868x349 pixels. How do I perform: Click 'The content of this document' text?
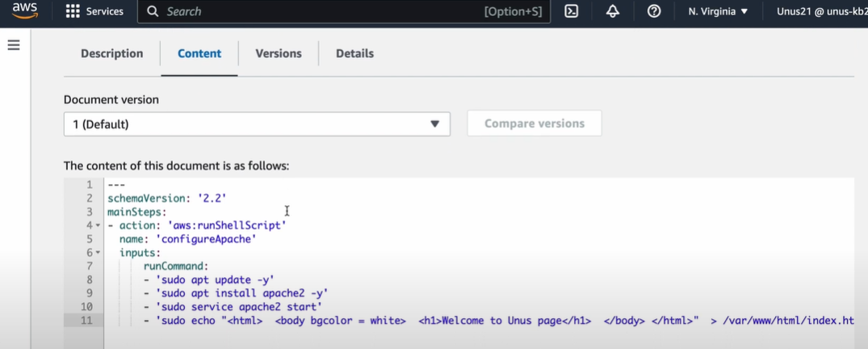coord(177,166)
